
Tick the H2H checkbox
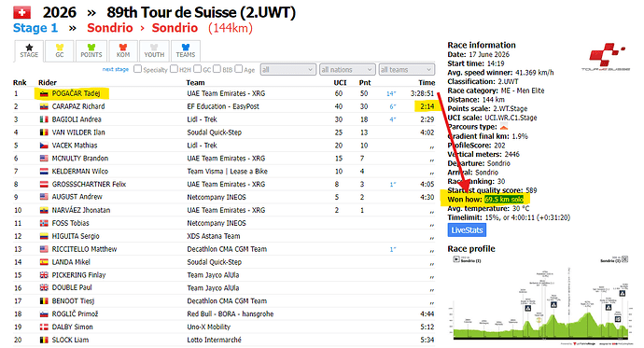(175, 69)
